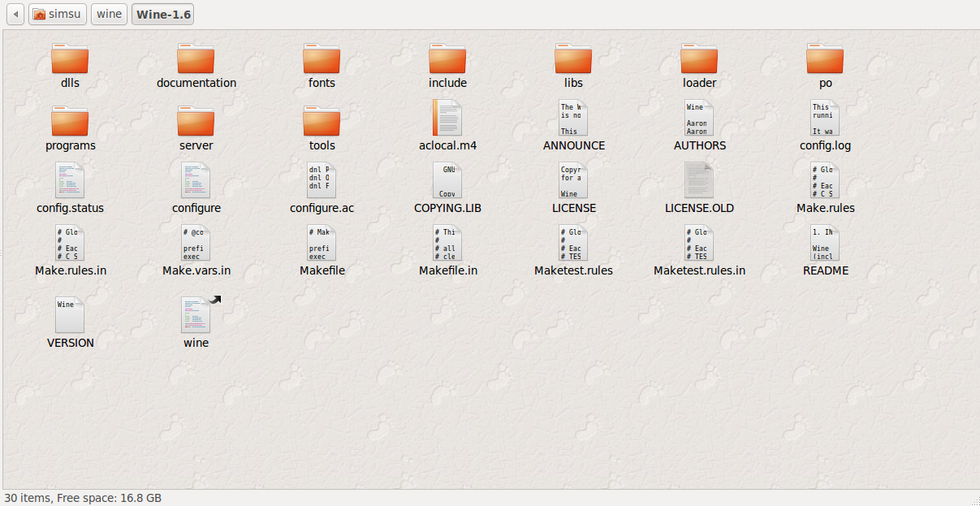980x506 pixels.
Task: Click the config.status script icon
Action: tap(70, 180)
